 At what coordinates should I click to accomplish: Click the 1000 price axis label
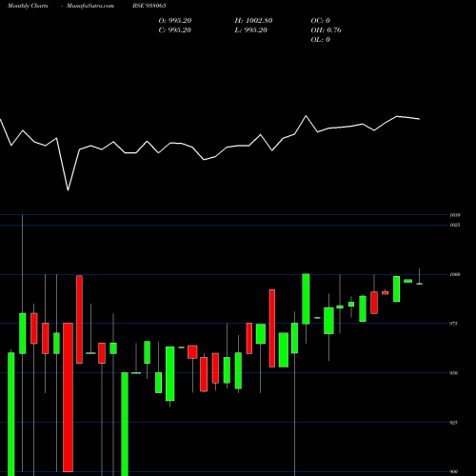tap(455, 274)
